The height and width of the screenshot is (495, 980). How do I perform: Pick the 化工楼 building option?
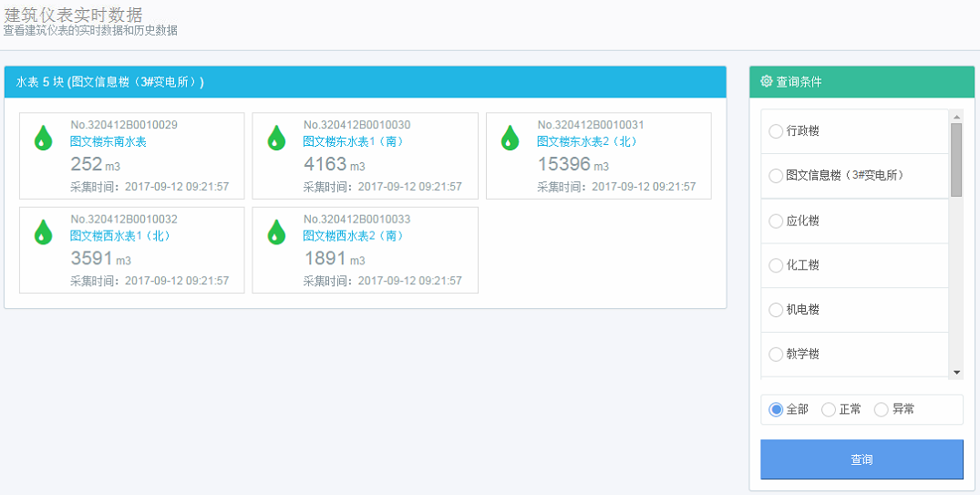click(776, 265)
